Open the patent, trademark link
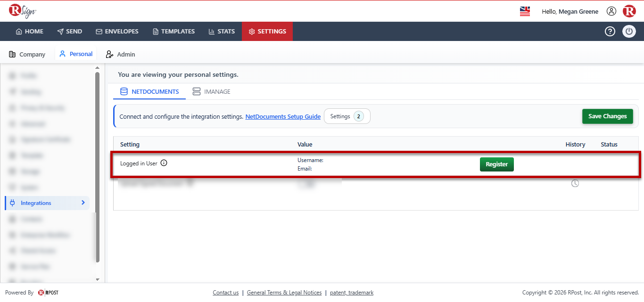This screenshot has height=302, width=644. [352, 293]
